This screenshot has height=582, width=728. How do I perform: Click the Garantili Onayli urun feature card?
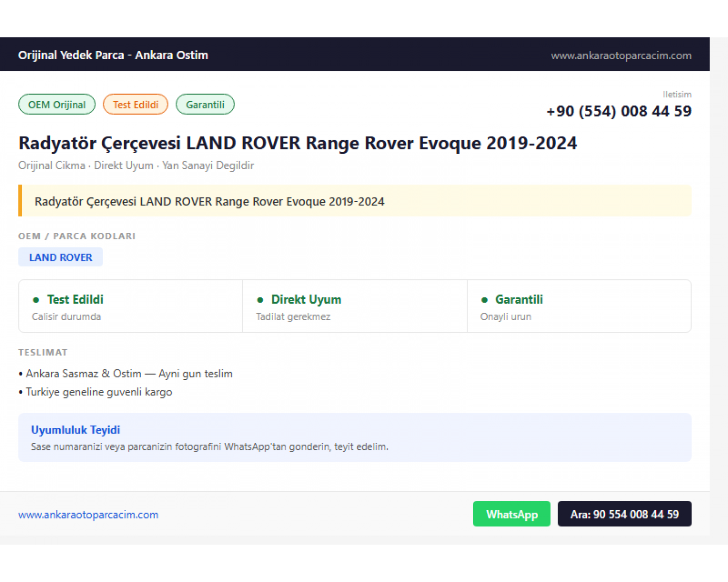579,306
